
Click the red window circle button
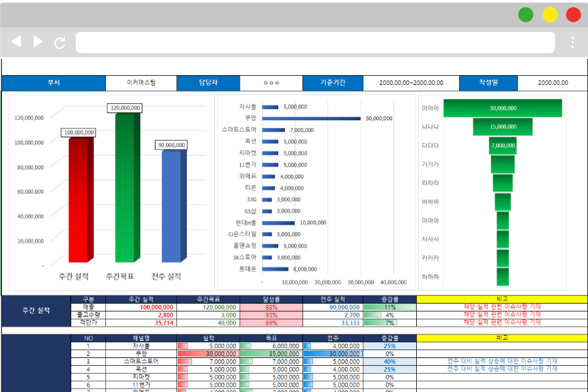pos(574,15)
